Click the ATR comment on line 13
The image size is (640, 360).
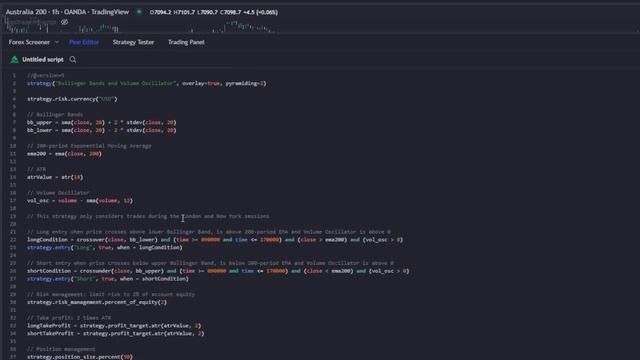point(36,169)
